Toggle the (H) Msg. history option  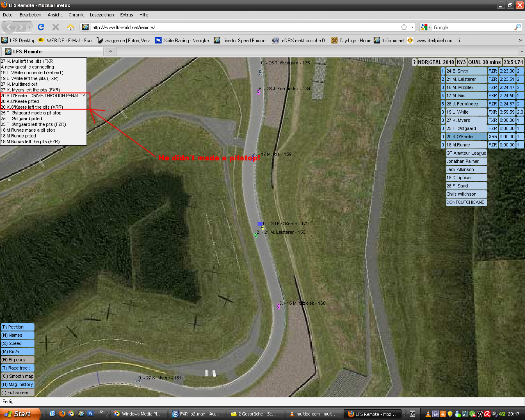click(17, 384)
